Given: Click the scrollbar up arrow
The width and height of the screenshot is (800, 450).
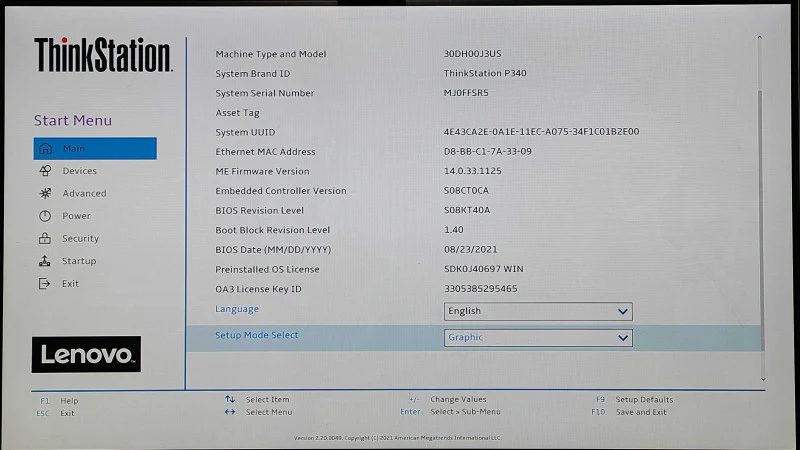Looking at the screenshot, I should pos(760,37).
